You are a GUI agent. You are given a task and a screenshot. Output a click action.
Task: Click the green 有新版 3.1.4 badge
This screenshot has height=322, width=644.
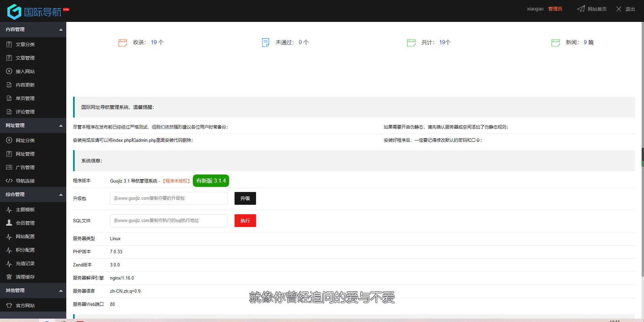(x=211, y=181)
